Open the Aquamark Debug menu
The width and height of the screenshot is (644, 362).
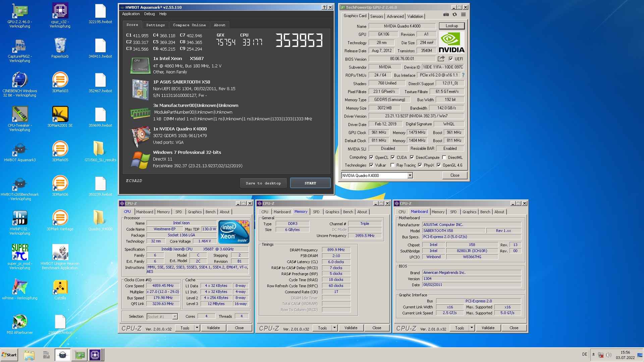149,14
